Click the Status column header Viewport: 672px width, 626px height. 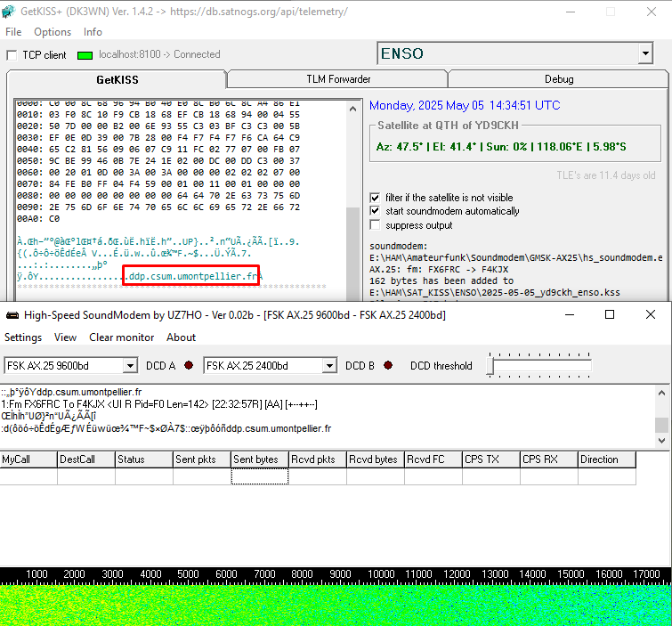point(144,459)
